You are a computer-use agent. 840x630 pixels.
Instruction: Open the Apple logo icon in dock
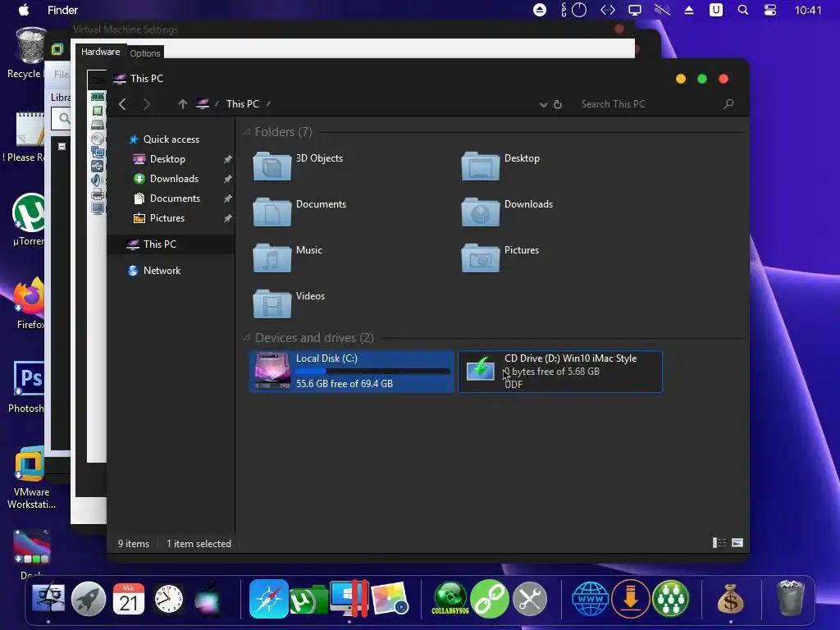click(x=208, y=598)
